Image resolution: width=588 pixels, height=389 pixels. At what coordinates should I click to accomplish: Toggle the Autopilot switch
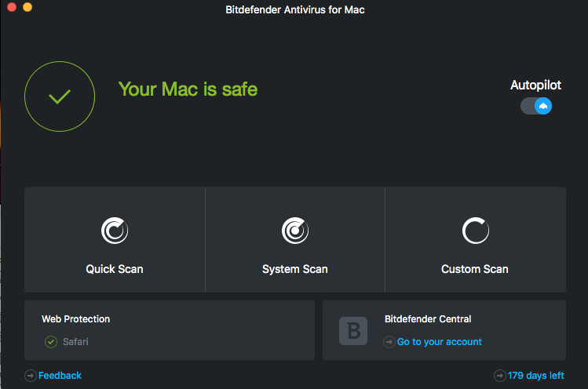(x=536, y=106)
